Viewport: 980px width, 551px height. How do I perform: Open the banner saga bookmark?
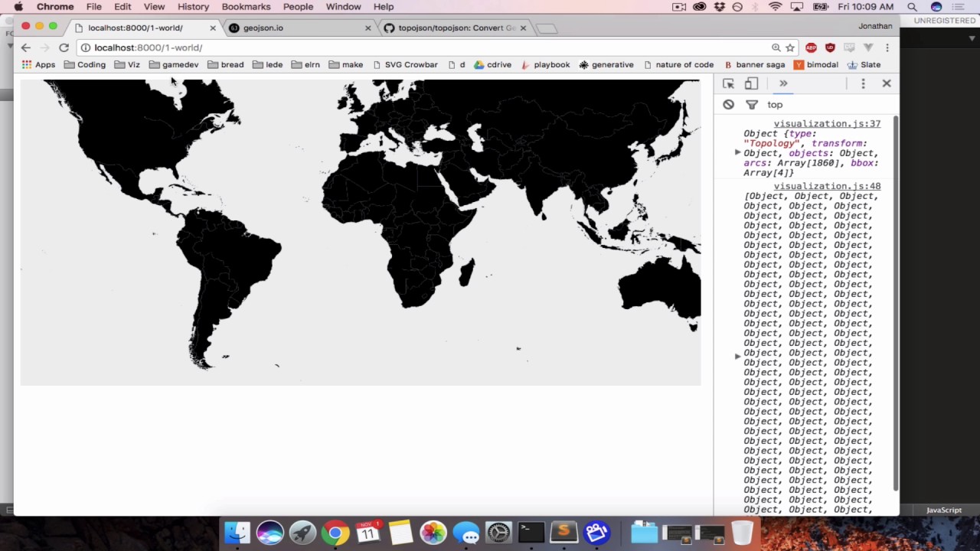tap(754, 65)
